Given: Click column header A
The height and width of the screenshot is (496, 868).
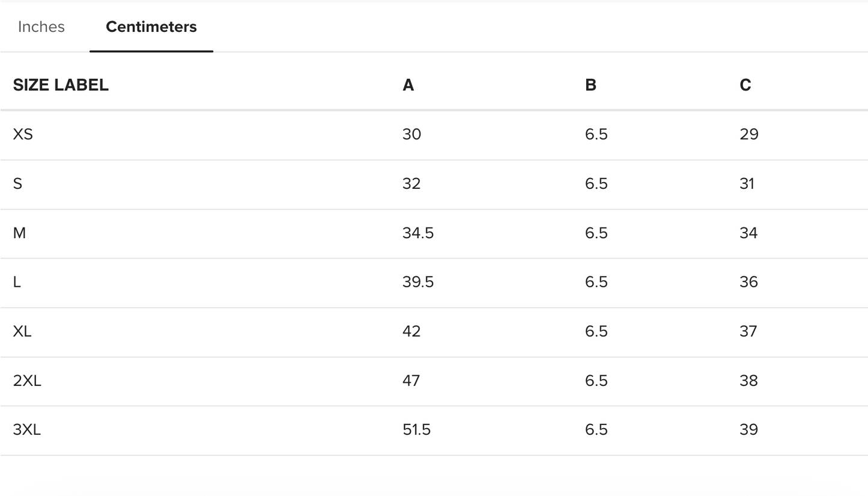Looking at the screenshot, I should [x=408, y=85].
